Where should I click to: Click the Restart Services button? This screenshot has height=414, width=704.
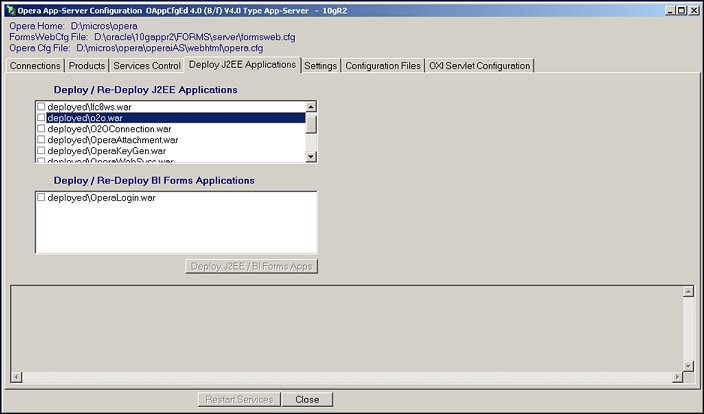pos(239,400)
